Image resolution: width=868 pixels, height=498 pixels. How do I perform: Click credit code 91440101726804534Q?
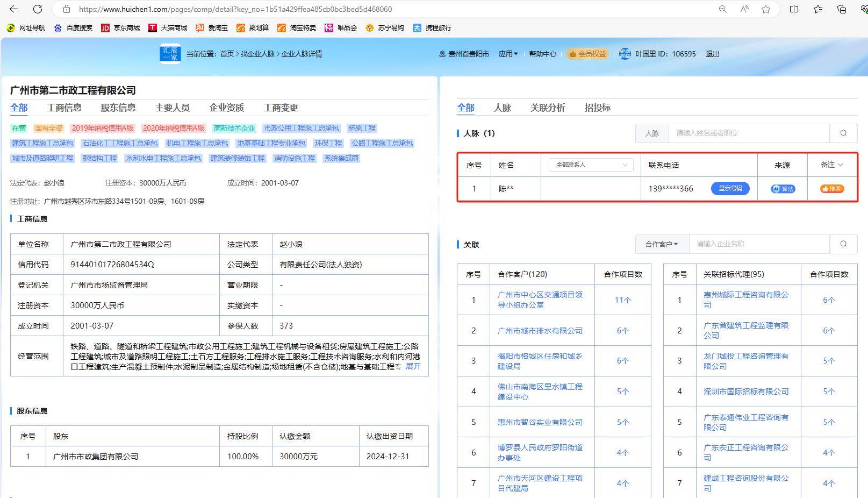coord(112,265)
